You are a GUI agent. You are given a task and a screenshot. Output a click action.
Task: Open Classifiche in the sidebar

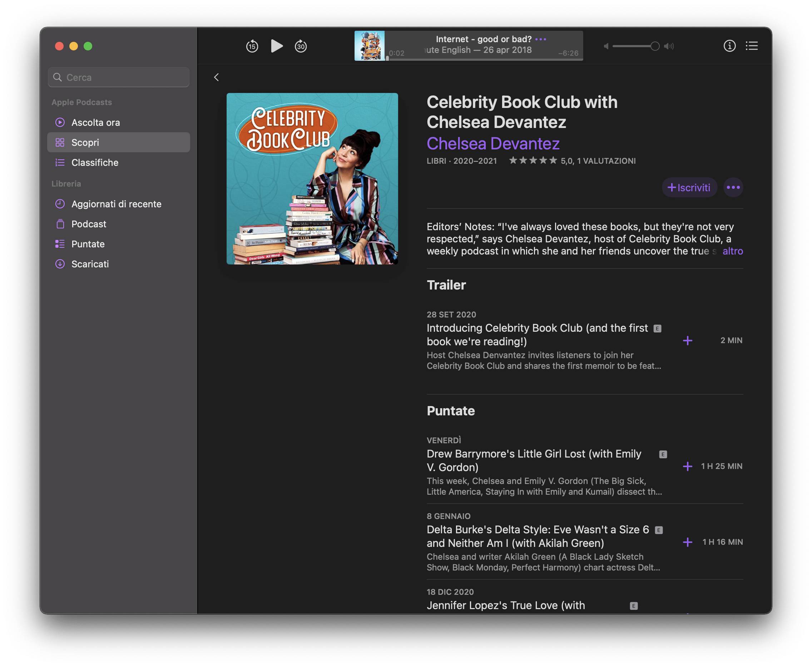tap(119, 163)
